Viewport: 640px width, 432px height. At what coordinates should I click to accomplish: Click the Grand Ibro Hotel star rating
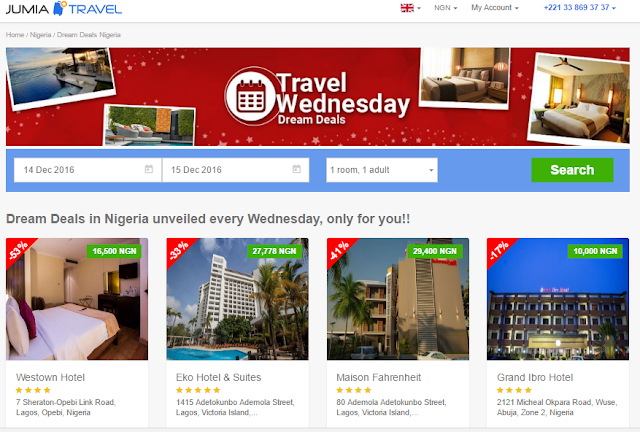(514, 390)
